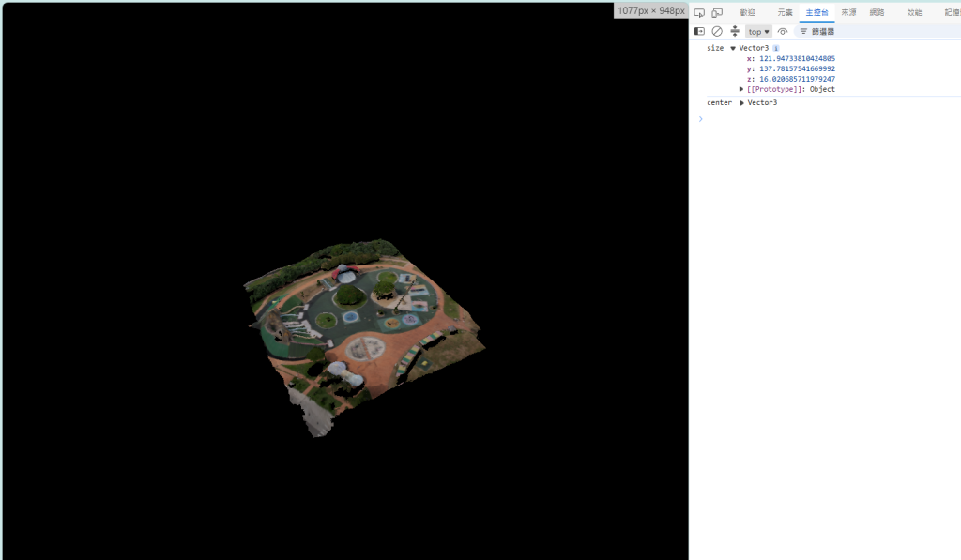Image resolution: width=961 pixels, height=560 pixels.
Task: Open the 來源 tab
Action: click(x=848, y=13)
